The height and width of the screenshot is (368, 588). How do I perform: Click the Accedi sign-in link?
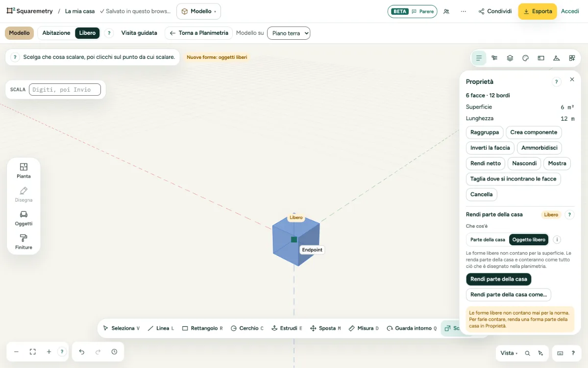pos(570,11)
